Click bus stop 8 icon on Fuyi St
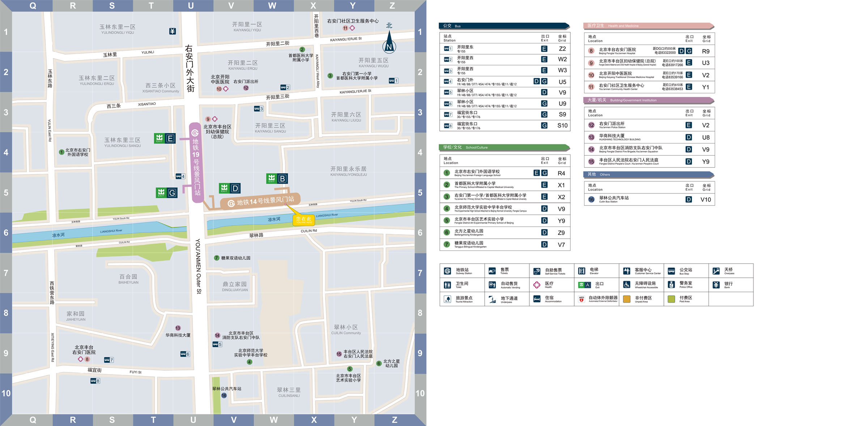This screenshot has height=426, width=868. tap(95, 381)
